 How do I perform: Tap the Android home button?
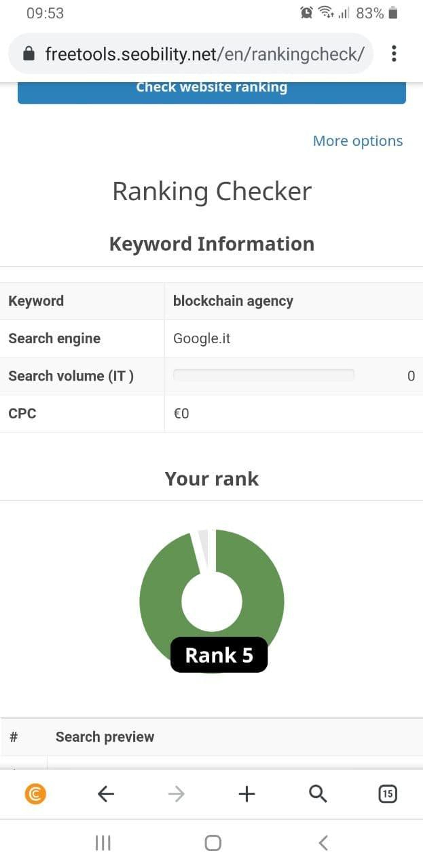[x=213, y=843]
